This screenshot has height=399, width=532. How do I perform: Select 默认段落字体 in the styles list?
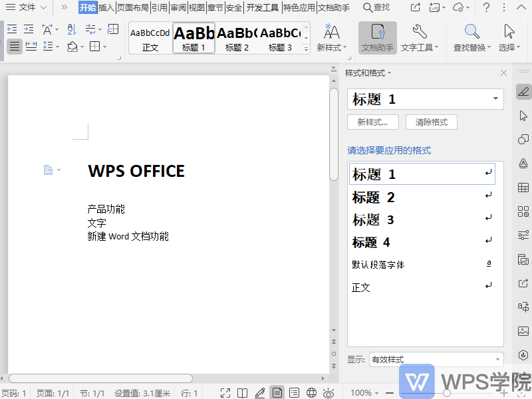(422, 265)
